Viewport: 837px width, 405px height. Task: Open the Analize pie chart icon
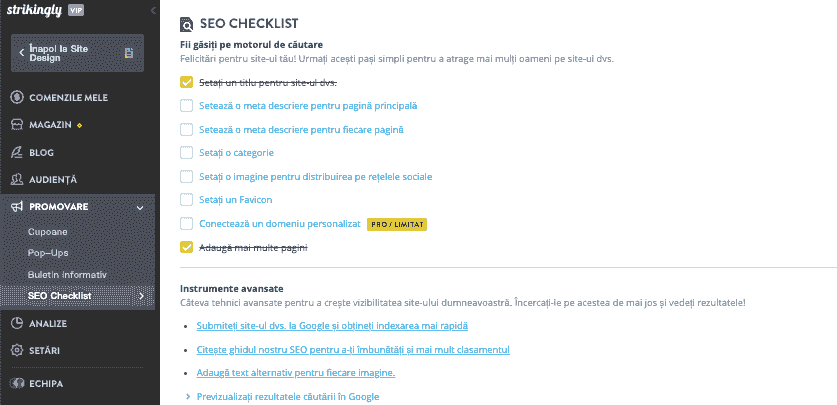pos(17,323)
